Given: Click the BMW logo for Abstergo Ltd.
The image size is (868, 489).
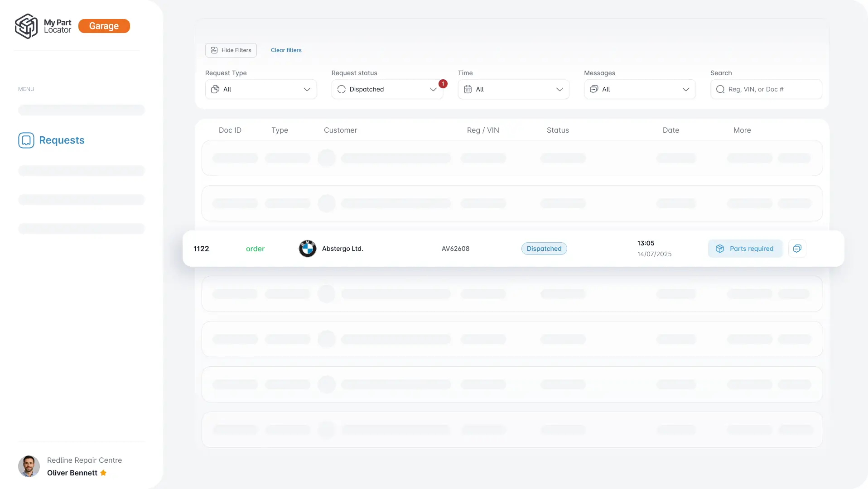Looking at the screenshot, I should 307,249.
